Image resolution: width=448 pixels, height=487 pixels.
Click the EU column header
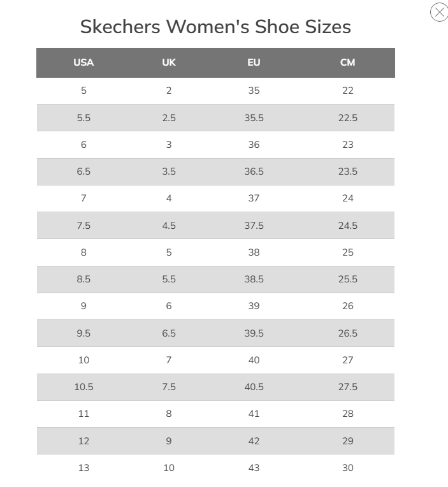(254, 62)
